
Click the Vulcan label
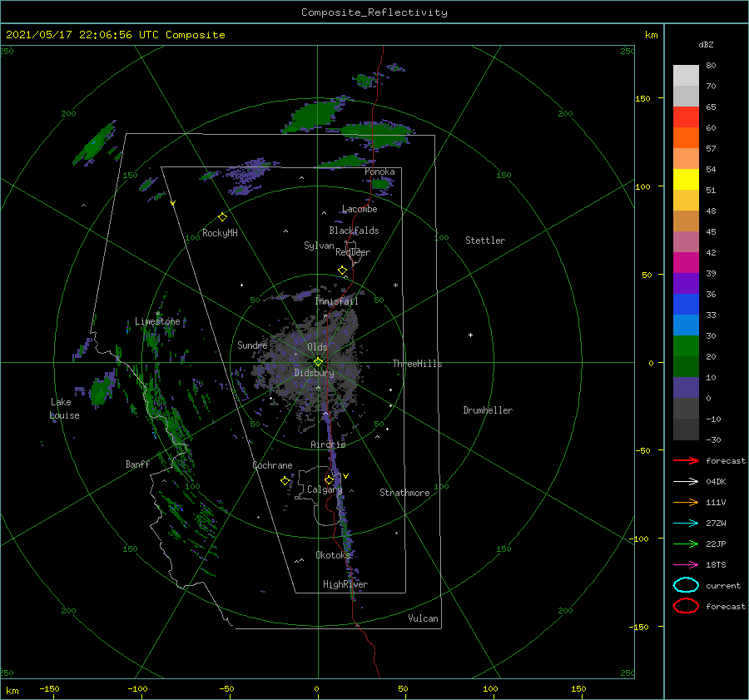coord(423,618)
